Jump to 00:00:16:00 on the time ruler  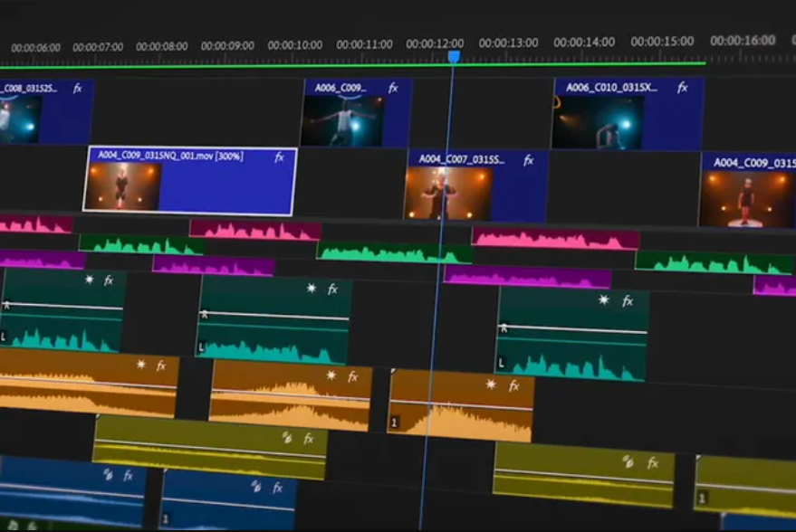pos(743,41)
